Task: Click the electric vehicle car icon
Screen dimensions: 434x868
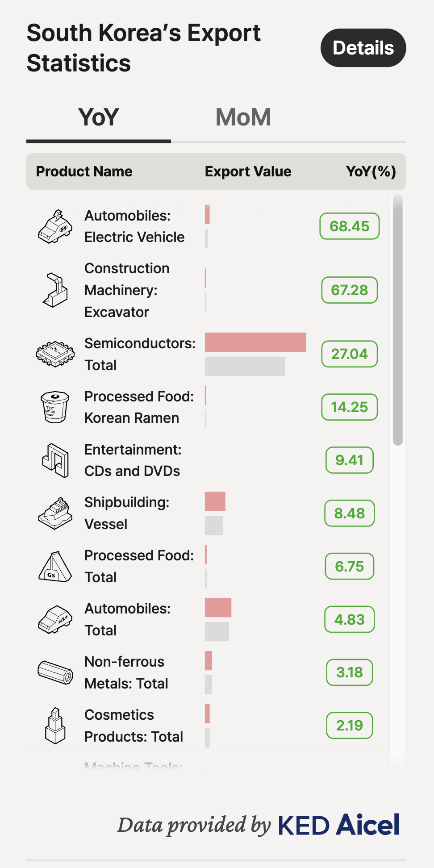Action: pos(55,227)
